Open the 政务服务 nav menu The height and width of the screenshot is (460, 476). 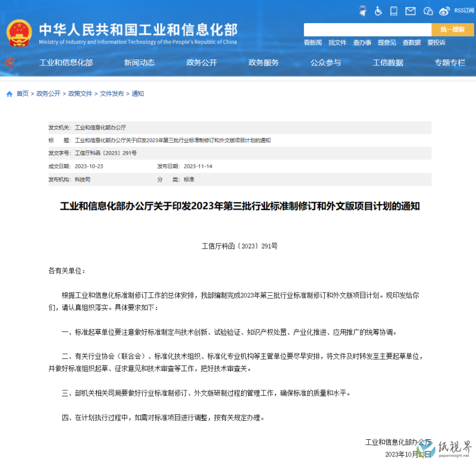264,62
